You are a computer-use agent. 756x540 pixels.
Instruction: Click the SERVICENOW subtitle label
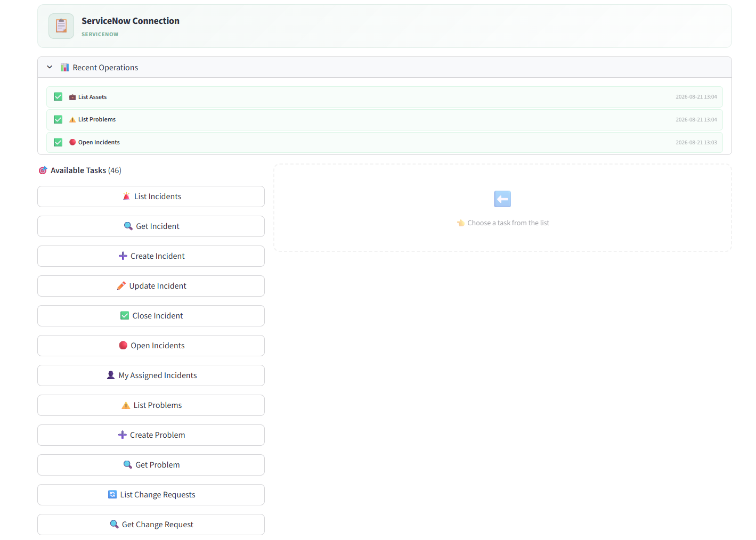[100, 34]
